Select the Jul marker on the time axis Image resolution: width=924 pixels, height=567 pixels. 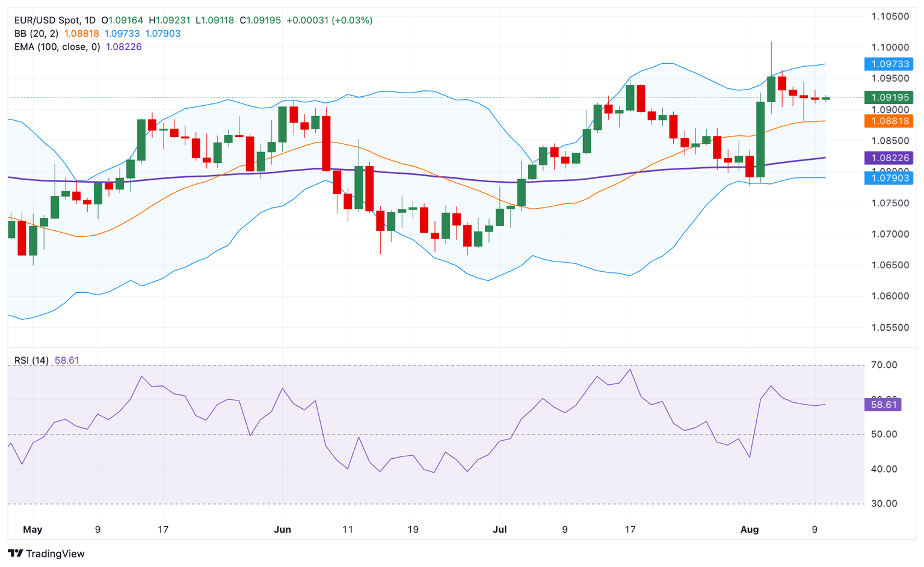tap(499, 530)
